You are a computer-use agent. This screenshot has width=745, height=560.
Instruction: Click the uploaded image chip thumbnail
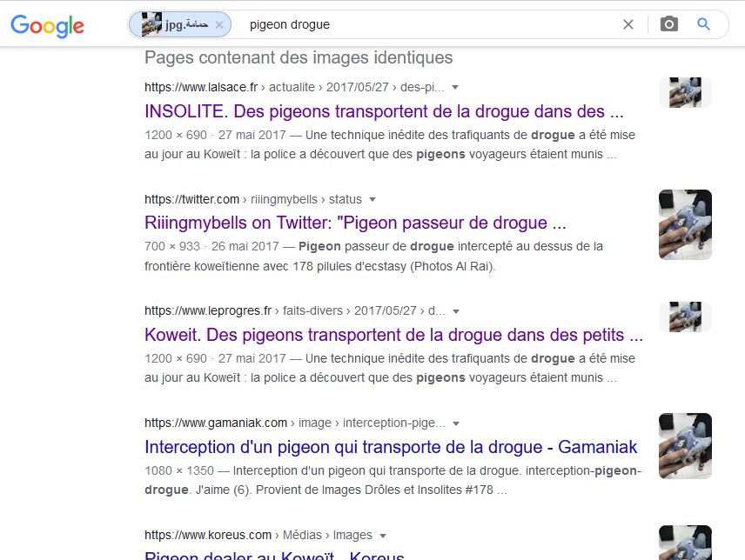click(151, 25)
